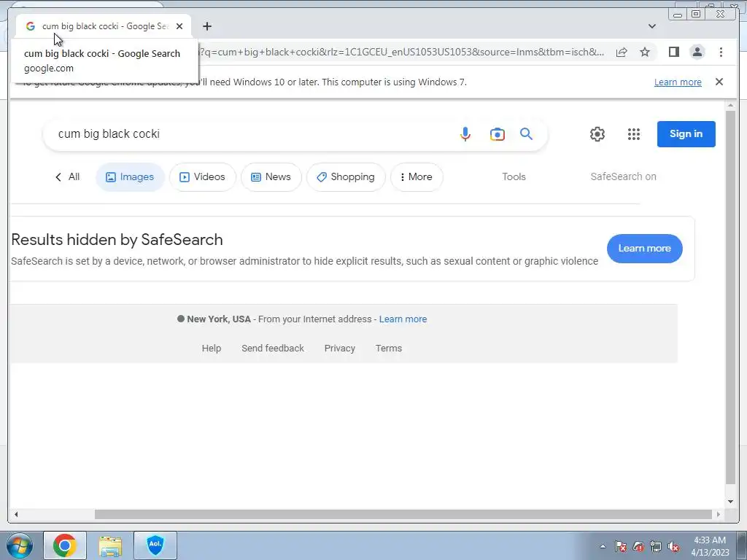
Task: Click the vertical scrollbar thumb
Action: tap(729, 297)
